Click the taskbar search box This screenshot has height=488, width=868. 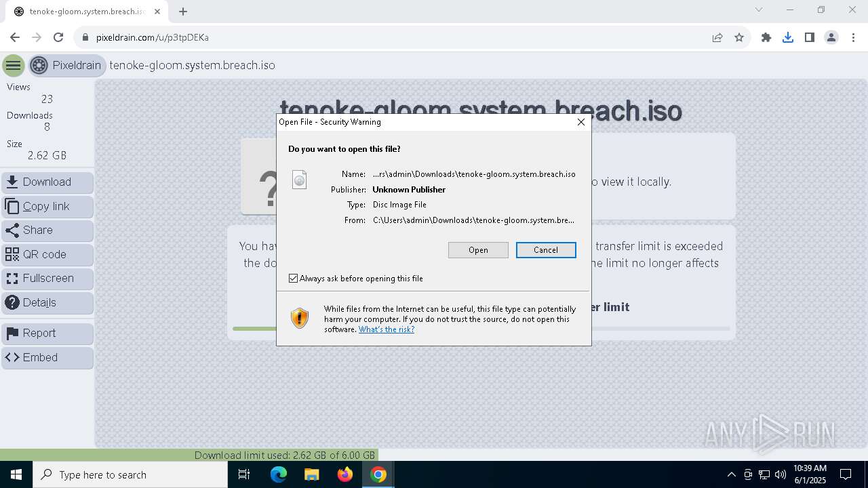click(130, 474)
